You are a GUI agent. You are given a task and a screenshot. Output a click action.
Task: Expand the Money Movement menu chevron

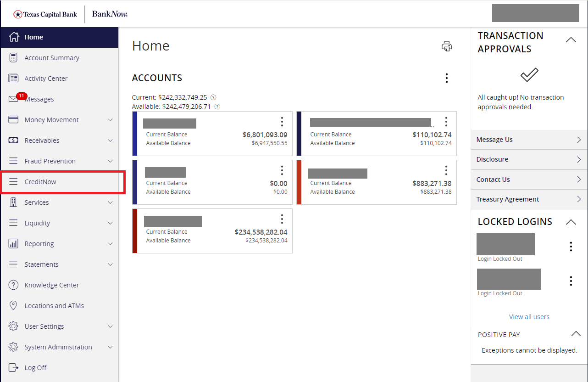pyautogui.click(x=110, y=120)
